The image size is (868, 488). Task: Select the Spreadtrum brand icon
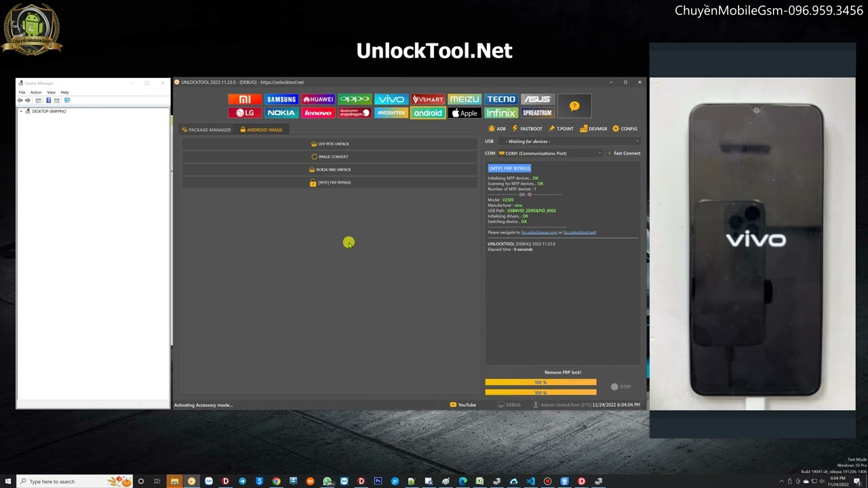[538, 113]
